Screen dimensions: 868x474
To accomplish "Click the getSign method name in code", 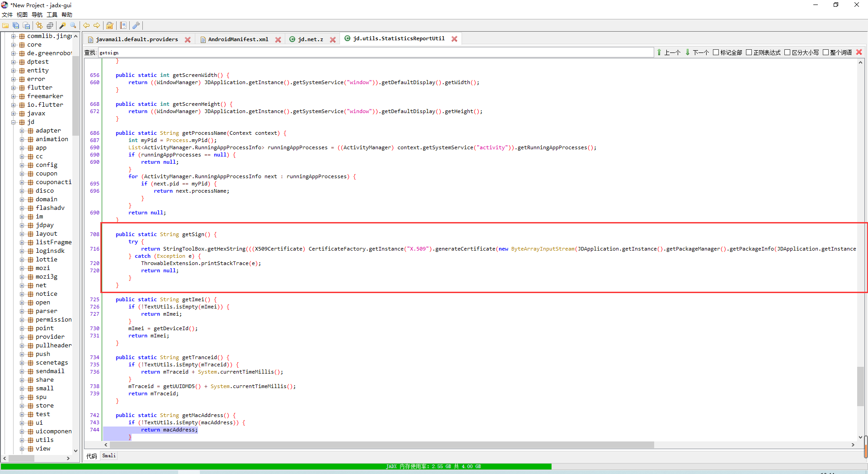I will click(193, 234).
